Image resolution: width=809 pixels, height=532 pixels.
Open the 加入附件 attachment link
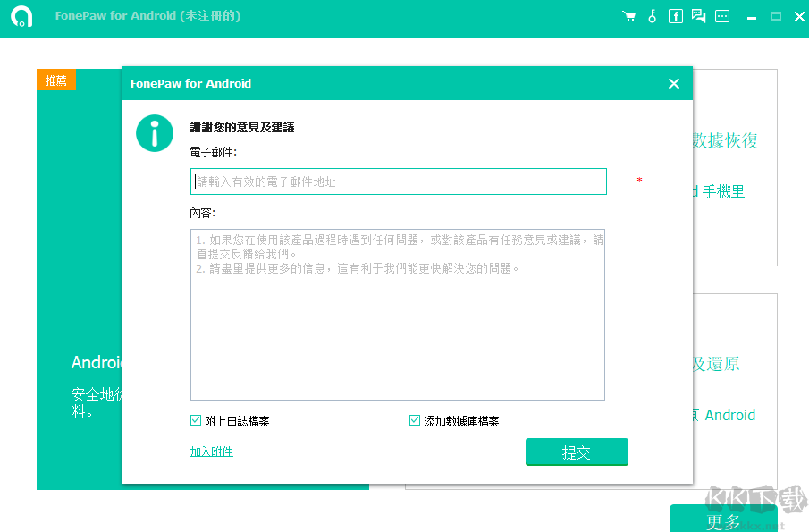pos(212,452)
